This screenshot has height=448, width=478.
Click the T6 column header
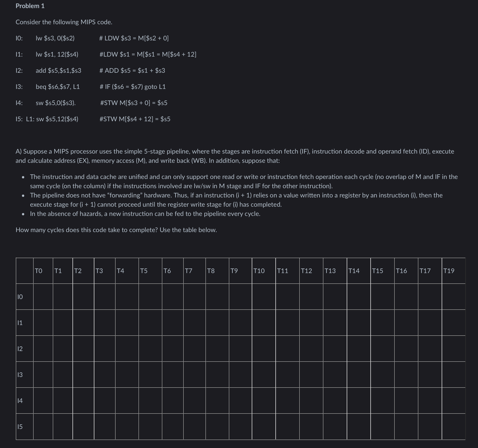[x=173, y=271]
